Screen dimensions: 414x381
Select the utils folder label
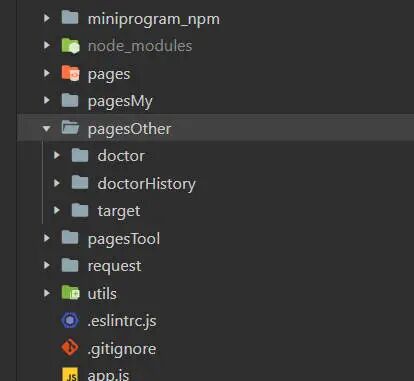102,293
